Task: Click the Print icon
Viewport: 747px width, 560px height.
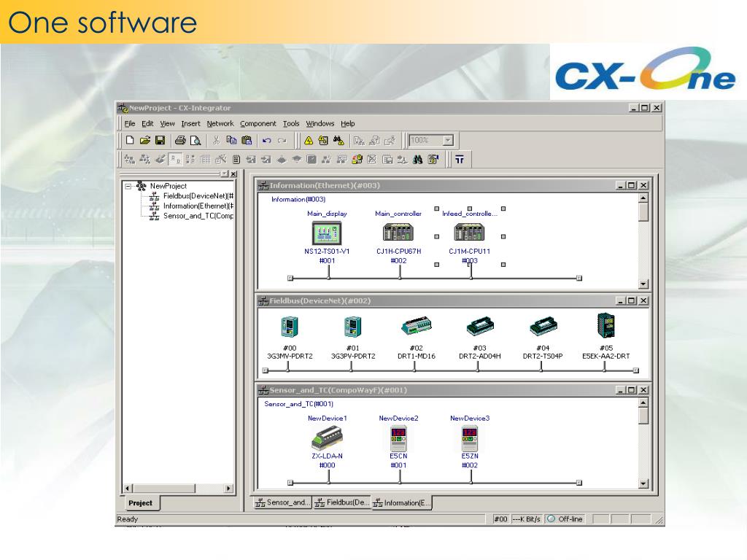Action: click(180, 140)
